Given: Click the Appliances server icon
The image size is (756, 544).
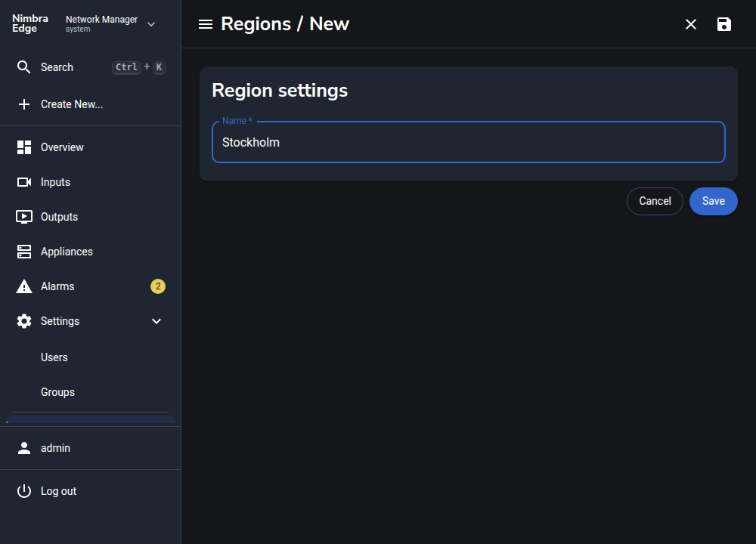Looking at the screenshot, I should click(24, 252).
